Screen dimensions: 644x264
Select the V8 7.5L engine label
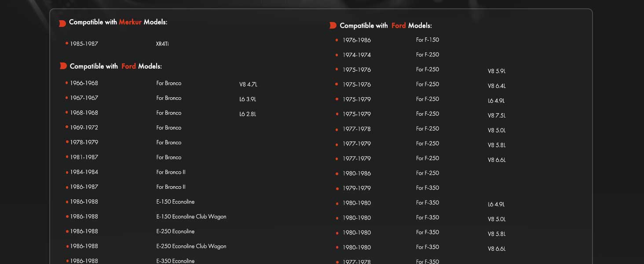pos(497,116)
